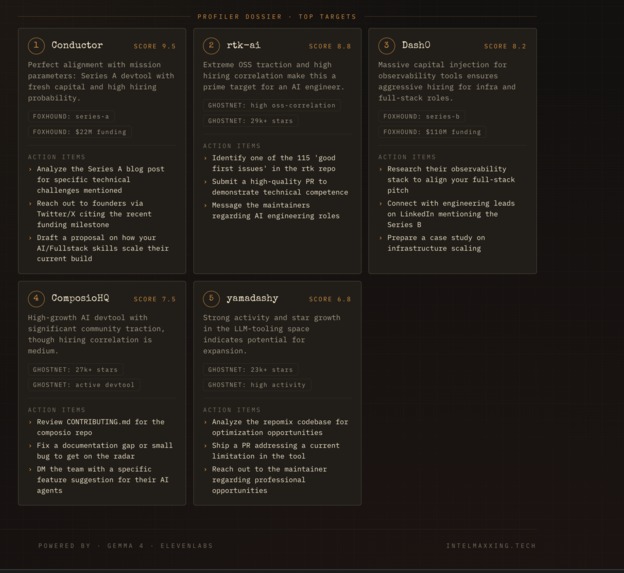Screen dimensions: 624x573
Task: Click the SCORE 9.5 label
Action: (x=155, y=46)
